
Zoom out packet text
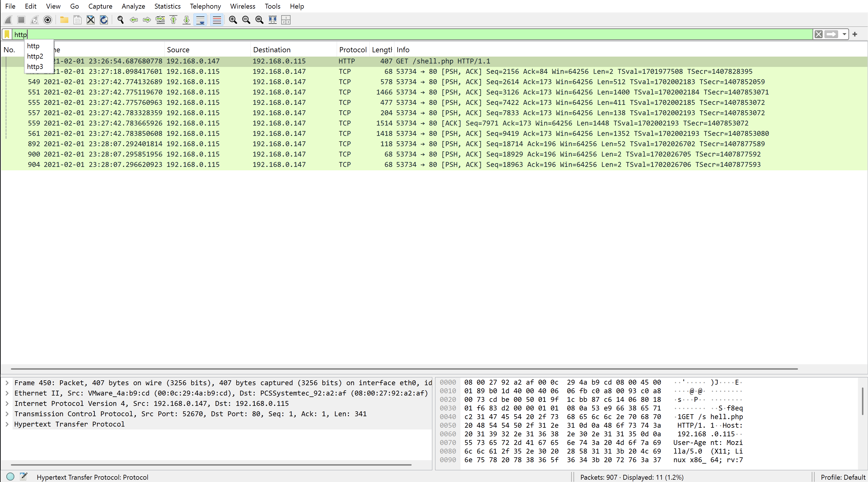246,20
